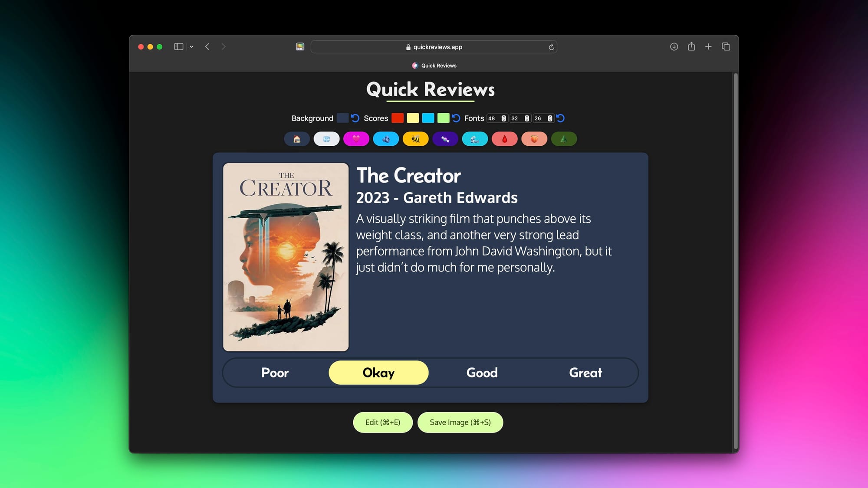The width and height of the screenshot is (868, 488).
Task: Select the red drop theme icon
Action: click(x=504, y=139)
